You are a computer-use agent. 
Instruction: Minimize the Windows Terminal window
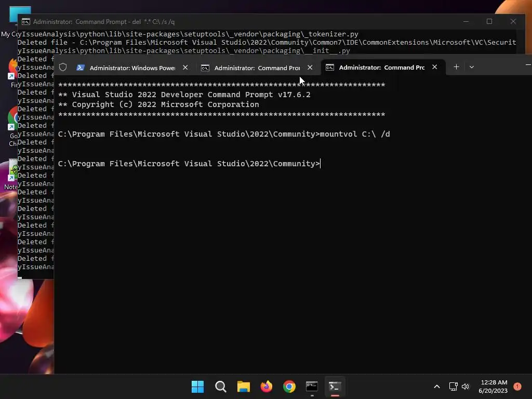point(528,64)
